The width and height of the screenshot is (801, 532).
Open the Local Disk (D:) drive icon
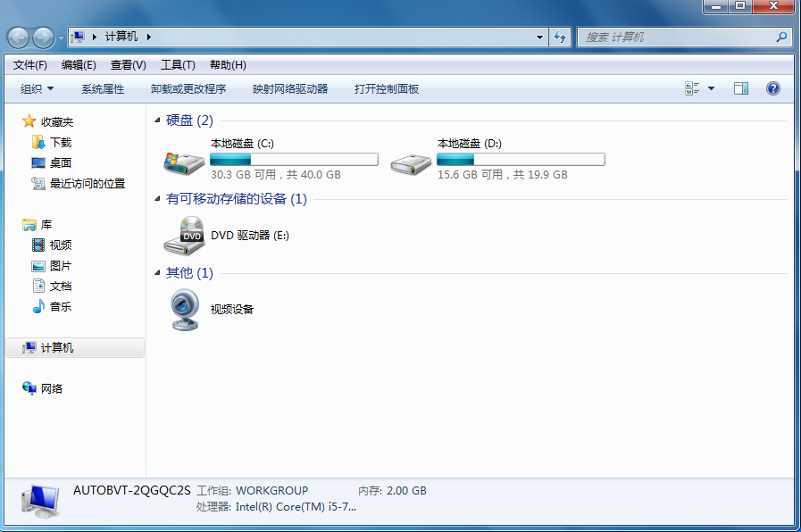coord(411,161)
